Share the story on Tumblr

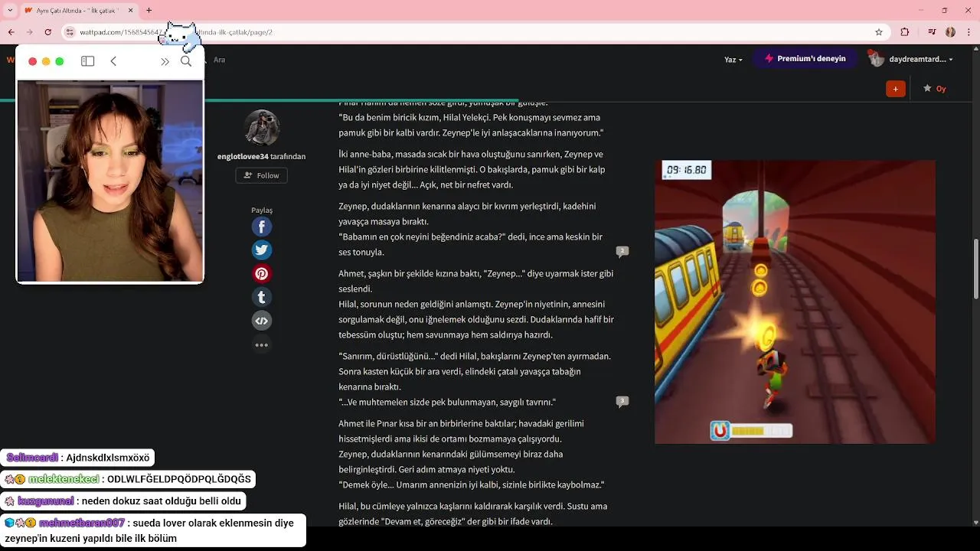tap(262, 297)
